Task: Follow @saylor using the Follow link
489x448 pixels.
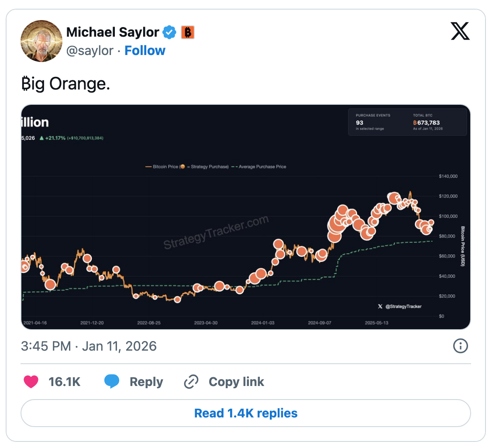Action: coord(145,50)
